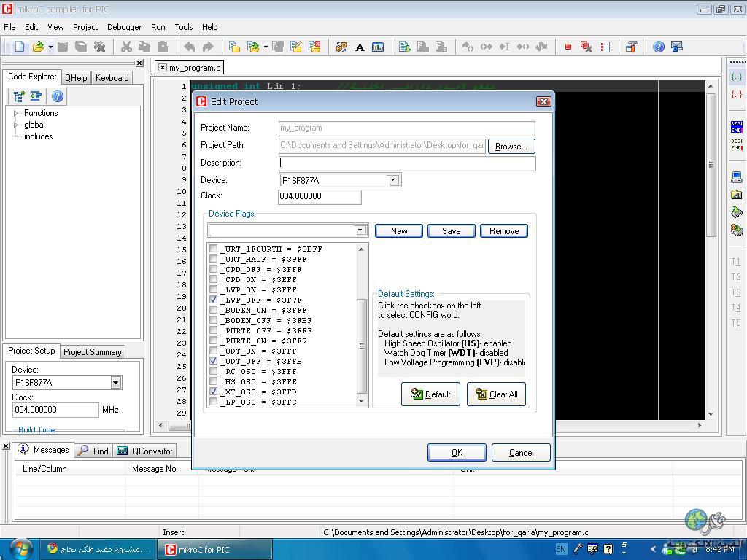
Task: Click the red Stop debugger icon
Action: coord(568,47)
